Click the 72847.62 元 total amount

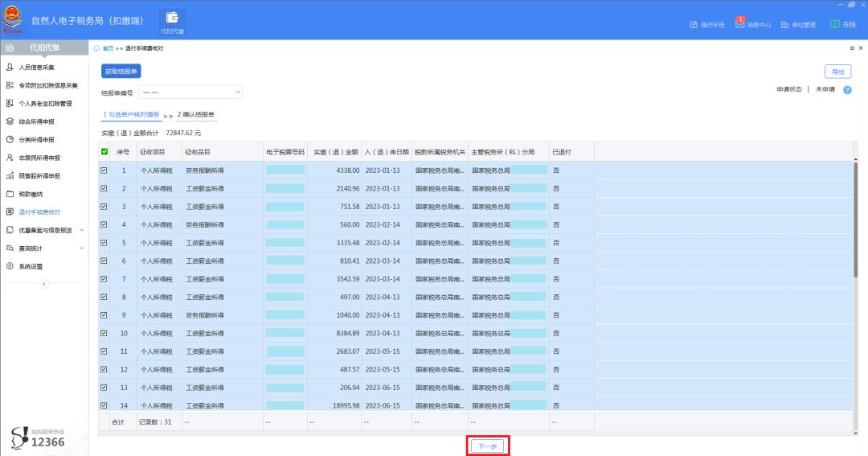pos(183,133)
